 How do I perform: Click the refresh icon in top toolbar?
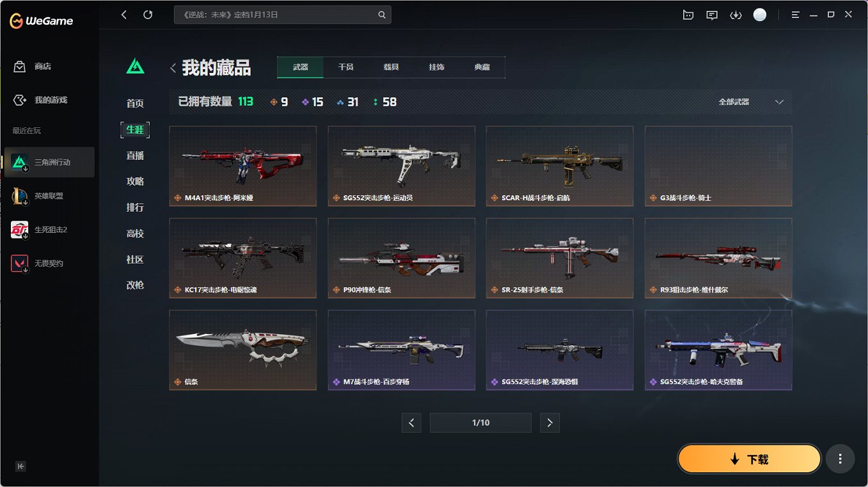point(148,15)
